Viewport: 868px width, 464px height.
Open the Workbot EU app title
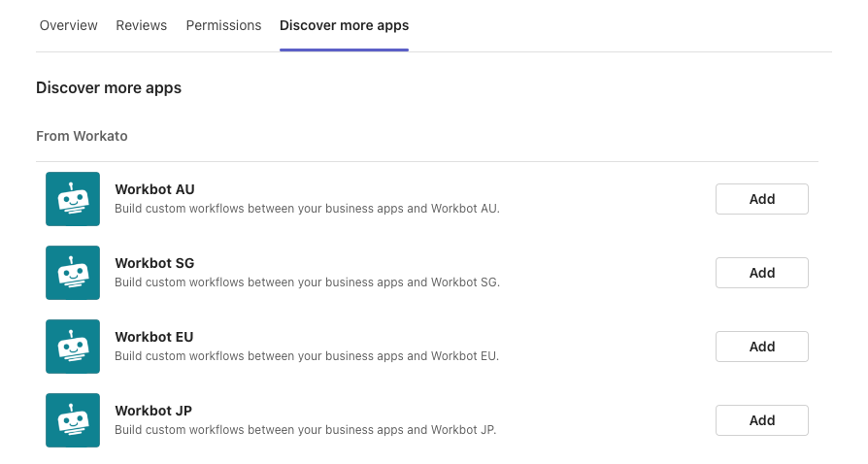[x=154, y=337]
